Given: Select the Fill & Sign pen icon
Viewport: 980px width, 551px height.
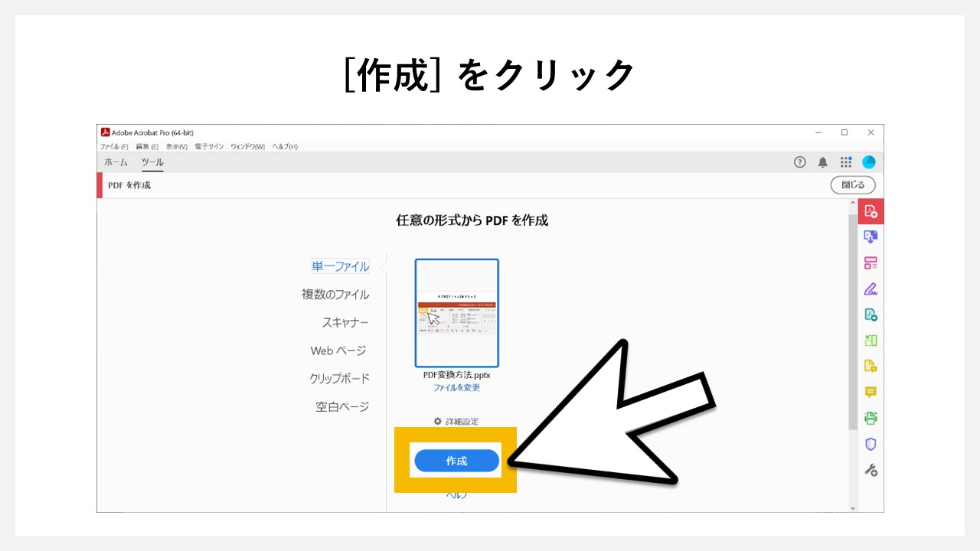Looking at the screenshot, I should 871,289.
